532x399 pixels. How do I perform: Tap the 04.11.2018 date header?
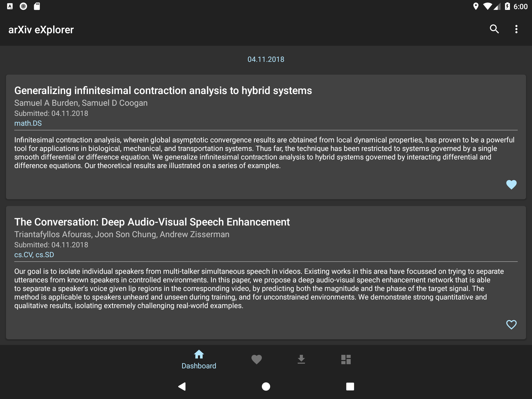pyautogui.click(x=266, y=59)
